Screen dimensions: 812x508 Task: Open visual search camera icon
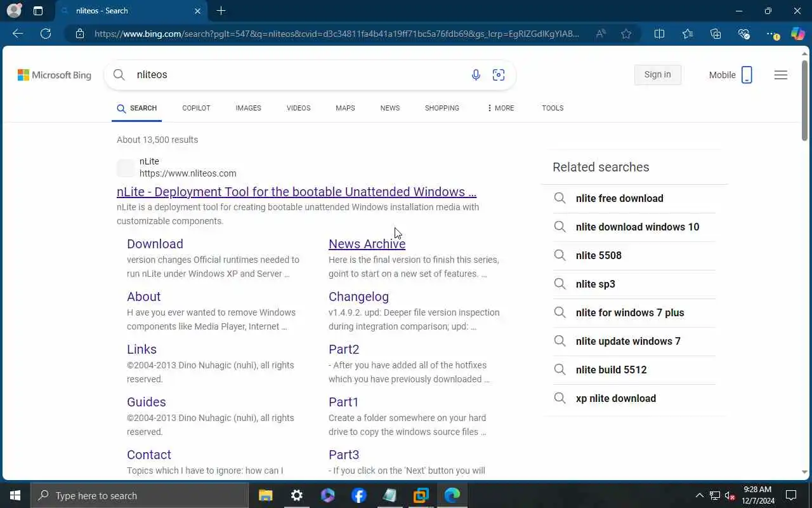[499, 75]
